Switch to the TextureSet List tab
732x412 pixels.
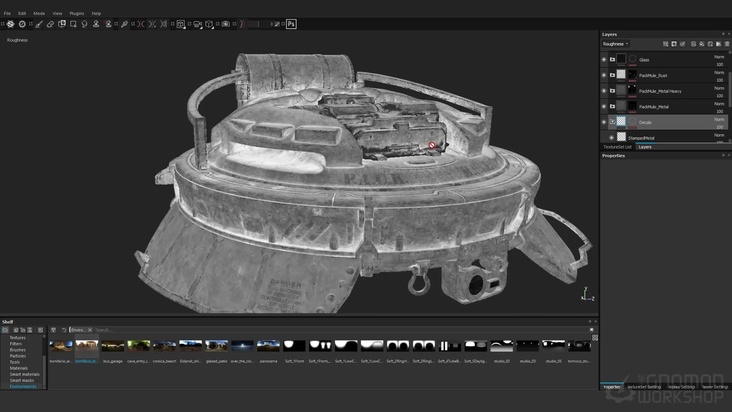(617, 147)
